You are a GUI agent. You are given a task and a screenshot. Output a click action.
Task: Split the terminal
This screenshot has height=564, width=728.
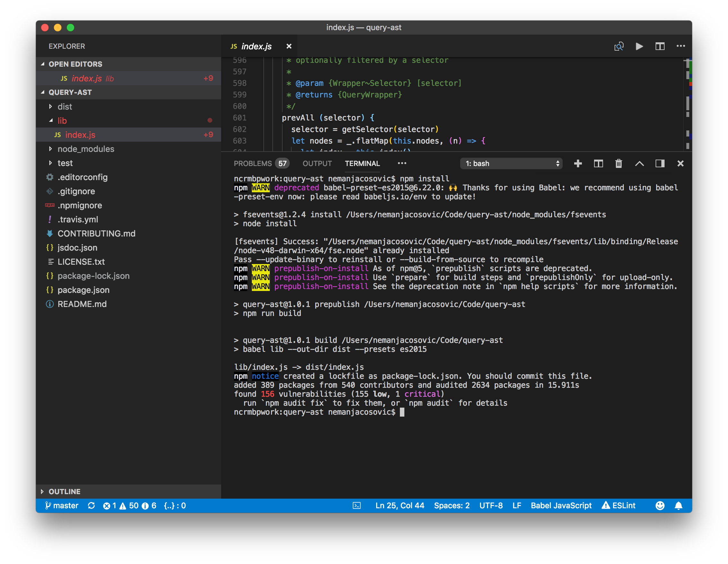pos(598,163)
